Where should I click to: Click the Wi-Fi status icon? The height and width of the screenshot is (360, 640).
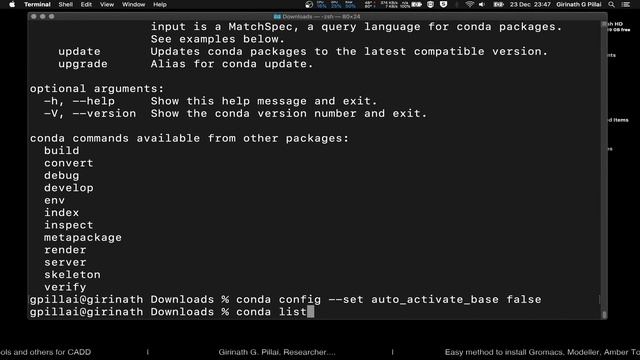[469, 4]
